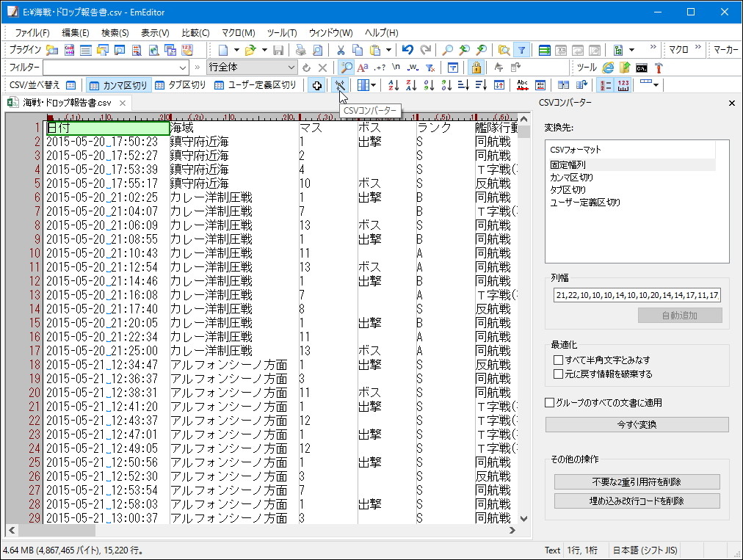
Task: Select the カンマ区切り tab
Action: pos(120,84)
